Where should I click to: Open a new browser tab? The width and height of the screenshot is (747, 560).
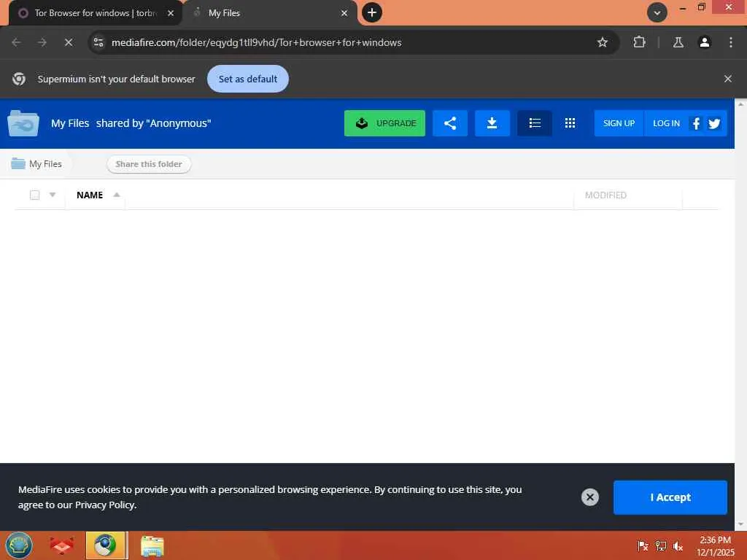pos(371,12)
